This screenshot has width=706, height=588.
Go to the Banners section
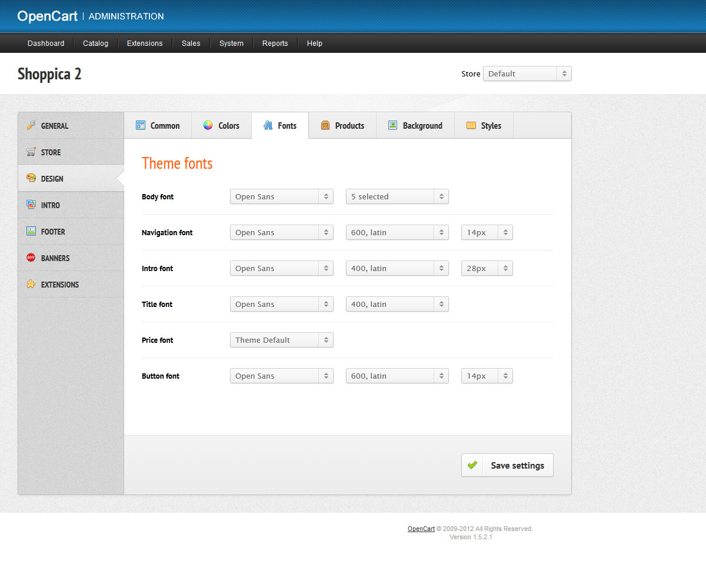click(x=71, y=258)
